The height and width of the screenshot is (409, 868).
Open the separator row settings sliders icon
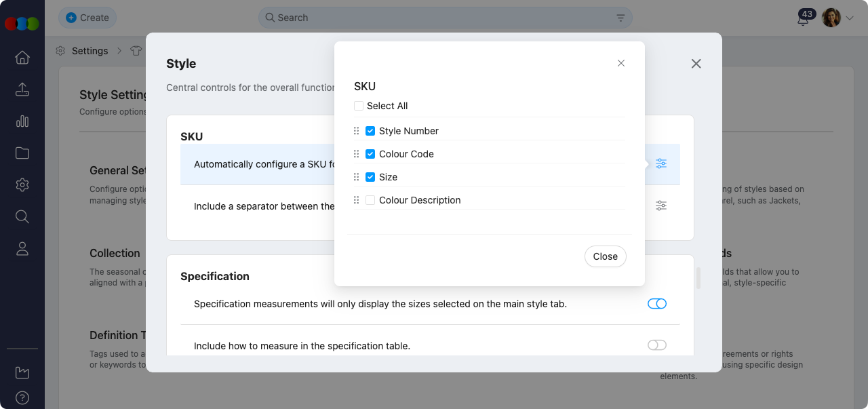(661, 206)
